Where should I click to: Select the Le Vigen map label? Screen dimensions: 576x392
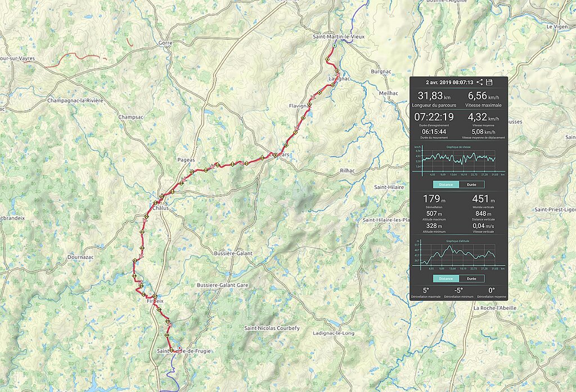(x=557, y=27)
